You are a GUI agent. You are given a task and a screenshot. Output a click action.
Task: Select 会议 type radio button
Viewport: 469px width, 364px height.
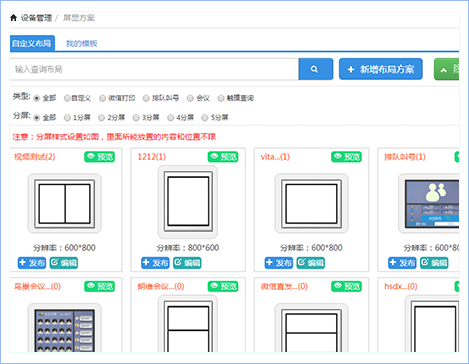190,98
